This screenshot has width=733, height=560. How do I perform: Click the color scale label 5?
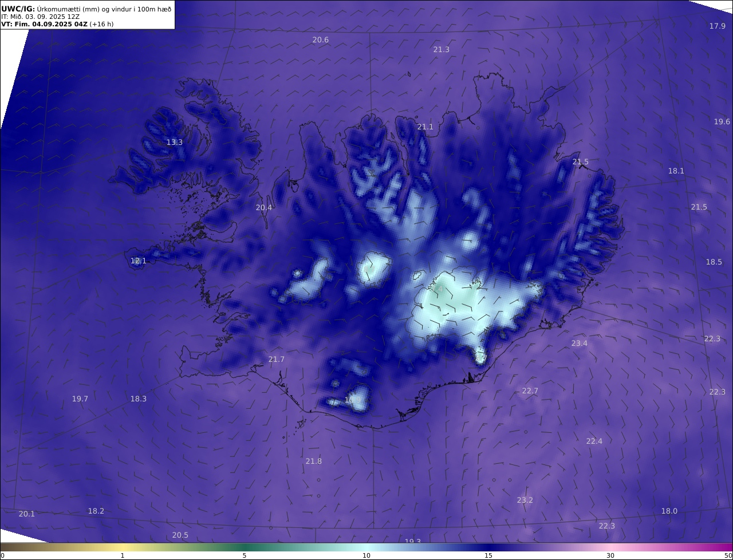click(245, 555)
